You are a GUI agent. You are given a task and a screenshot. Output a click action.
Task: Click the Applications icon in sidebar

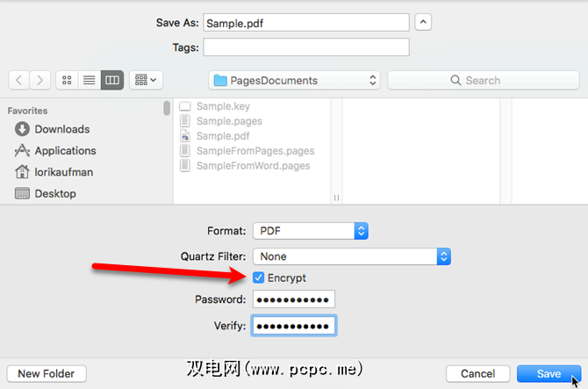click(22, 150)
